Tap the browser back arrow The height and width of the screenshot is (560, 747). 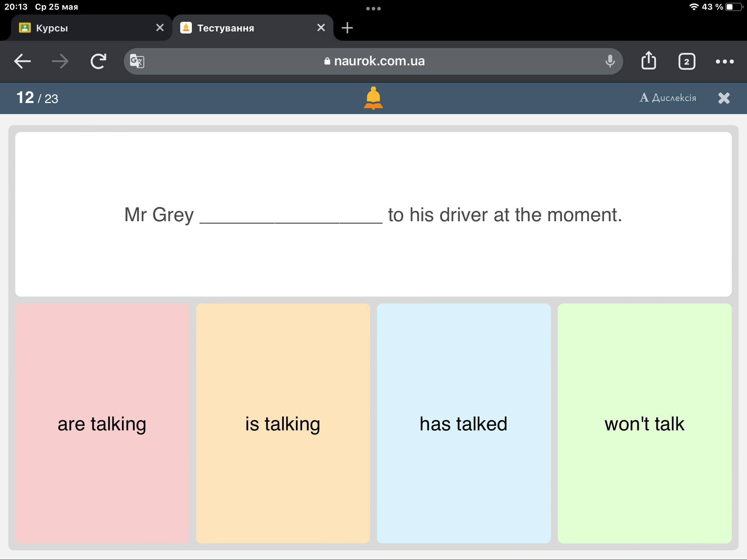pos(22,62)
